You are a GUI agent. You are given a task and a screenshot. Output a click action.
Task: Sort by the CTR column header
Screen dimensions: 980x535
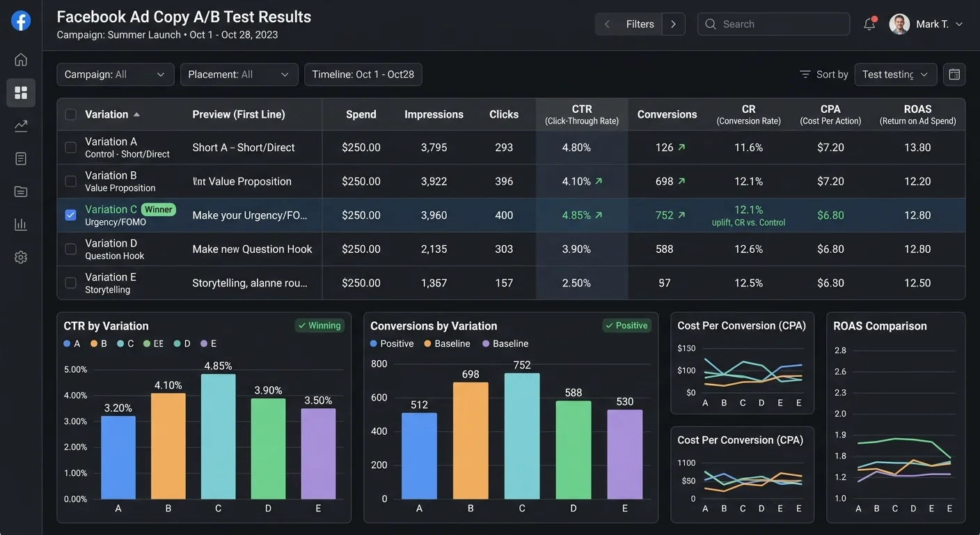582,114
